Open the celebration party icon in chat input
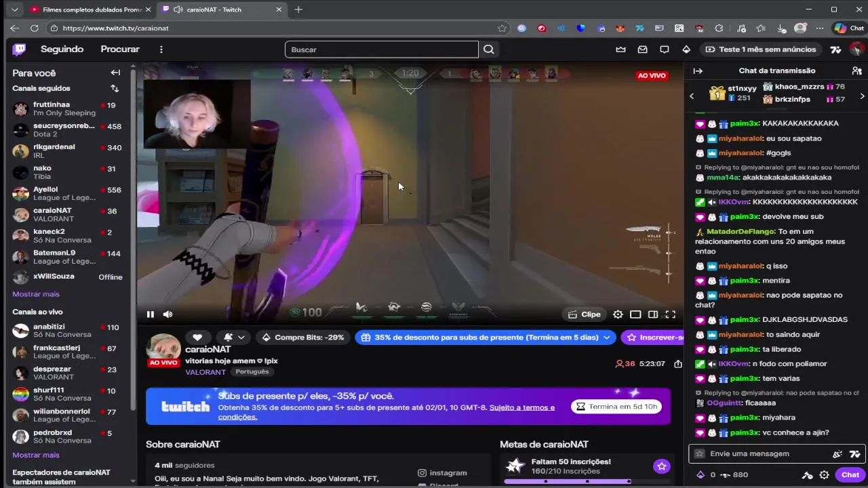 coord(837,454)
